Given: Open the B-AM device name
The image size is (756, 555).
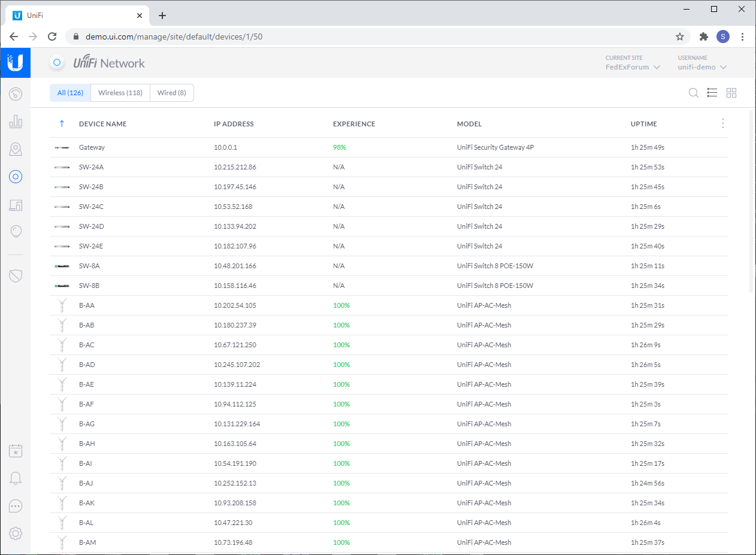Looking at the screenshot, I should (x=87, y=542).
